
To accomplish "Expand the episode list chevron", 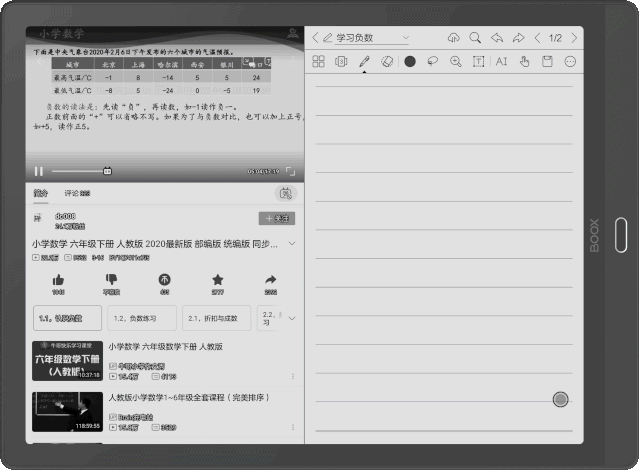I will [291, 318].
